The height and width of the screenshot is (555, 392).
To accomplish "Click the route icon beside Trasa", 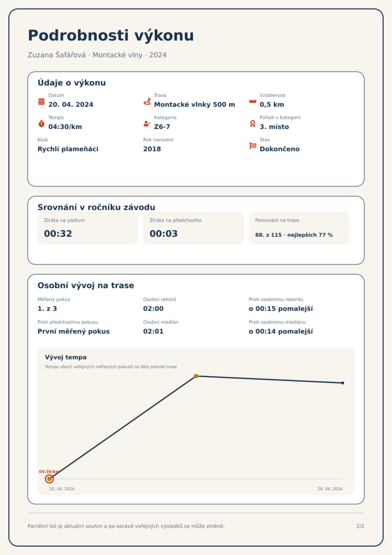I will 147,101.
